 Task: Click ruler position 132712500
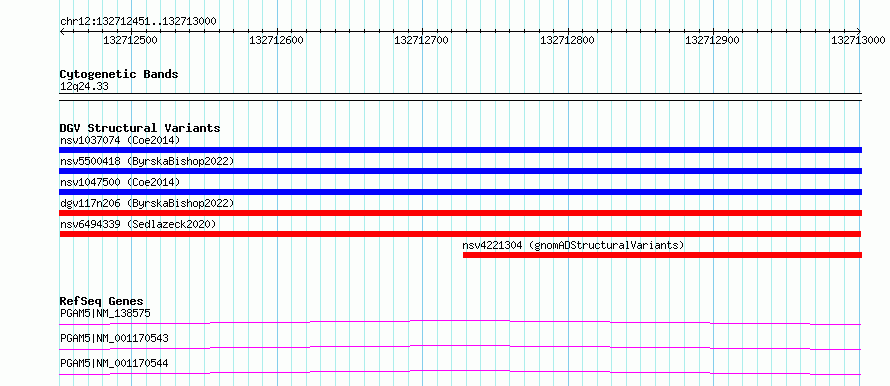[131, 40]
